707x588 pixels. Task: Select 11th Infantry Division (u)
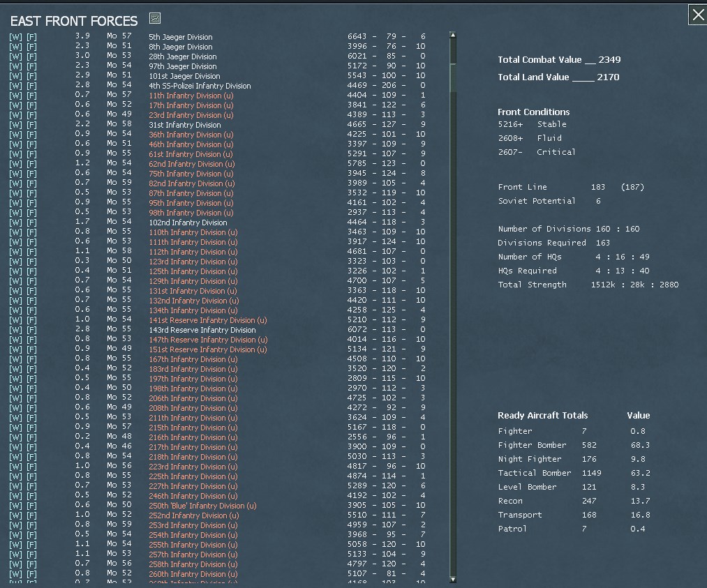point(191,96)
